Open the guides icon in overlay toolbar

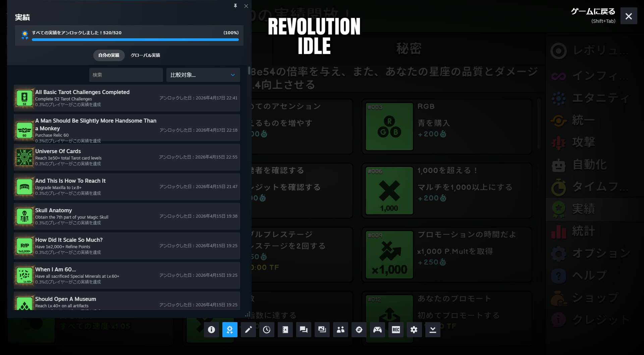point(285,329)
